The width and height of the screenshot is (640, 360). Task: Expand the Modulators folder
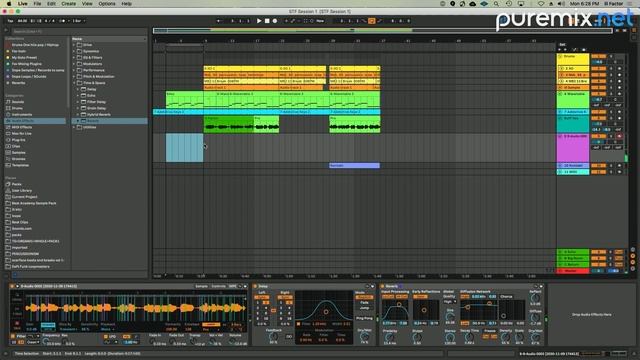click(x=74, y=64)
